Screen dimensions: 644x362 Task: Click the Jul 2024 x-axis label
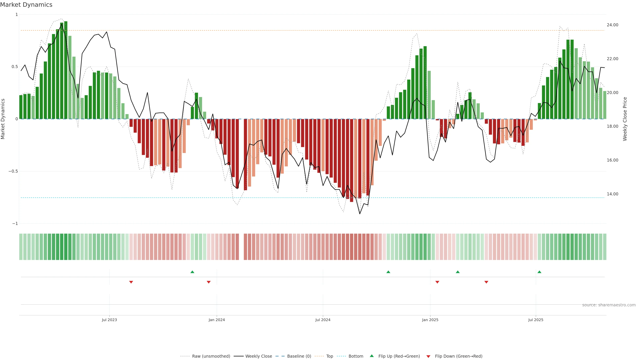(323, 320)
